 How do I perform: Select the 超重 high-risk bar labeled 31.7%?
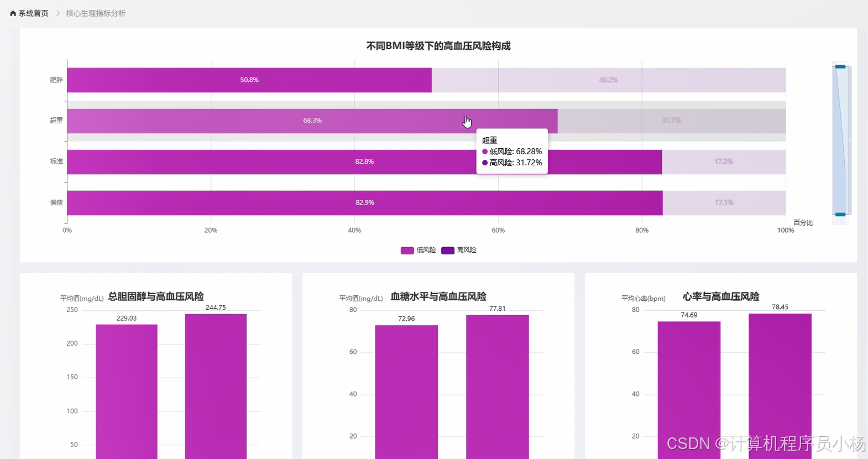tap(672, 121)
